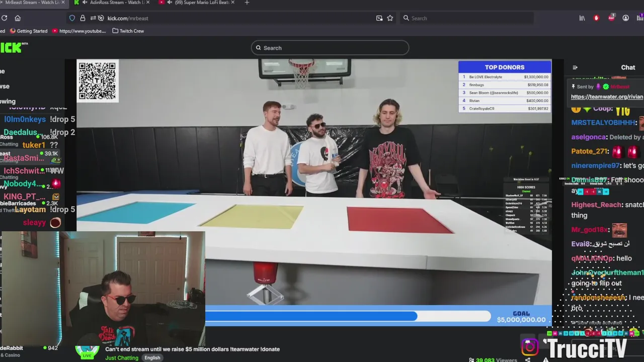Go to the browser home page icon

tap(18, 18)
